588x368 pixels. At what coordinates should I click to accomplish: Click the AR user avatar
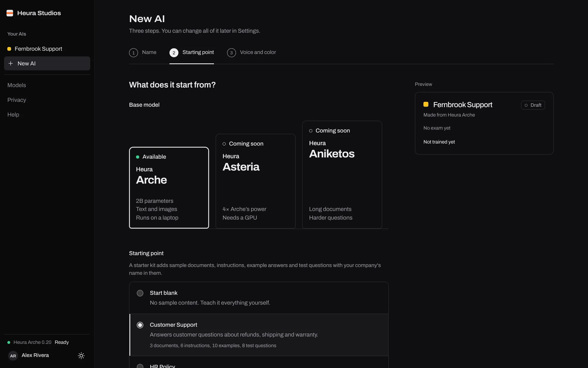[13, 356]
